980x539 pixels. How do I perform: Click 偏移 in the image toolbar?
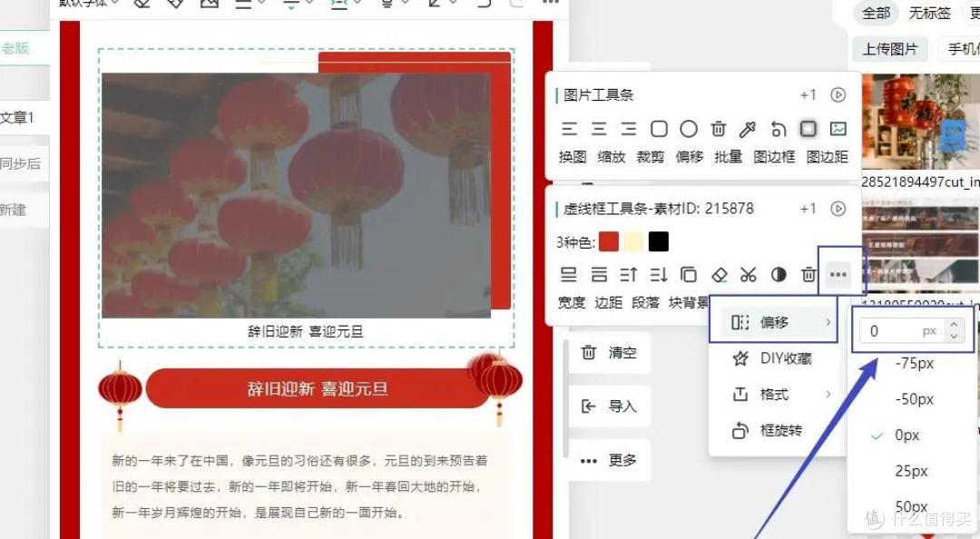point(690,157)
